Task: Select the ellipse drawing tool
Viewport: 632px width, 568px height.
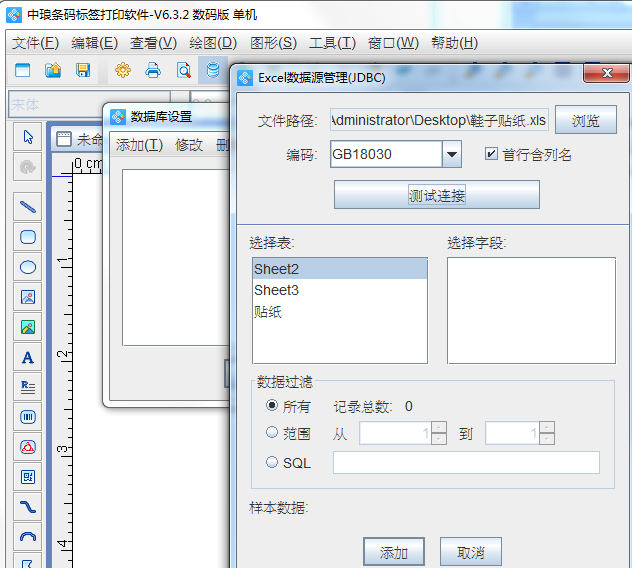Action: 28,267
